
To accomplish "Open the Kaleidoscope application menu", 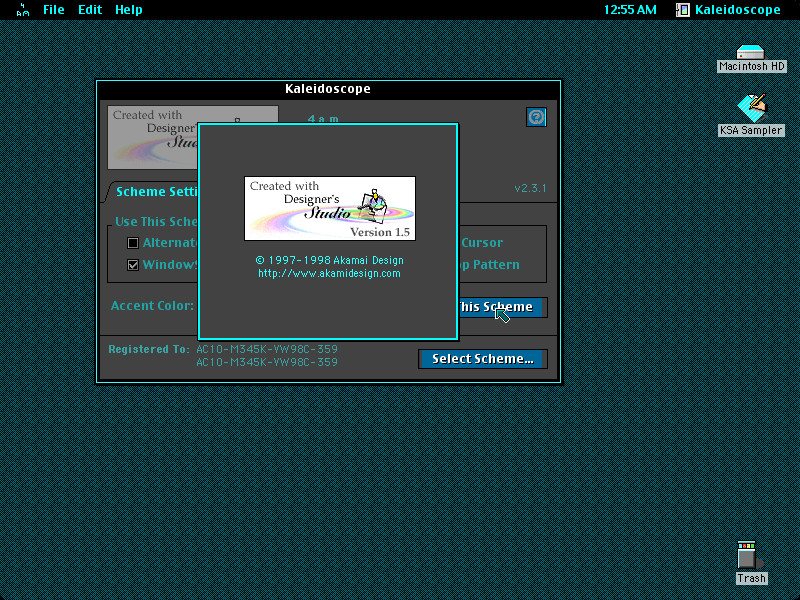I will [728, 10].
